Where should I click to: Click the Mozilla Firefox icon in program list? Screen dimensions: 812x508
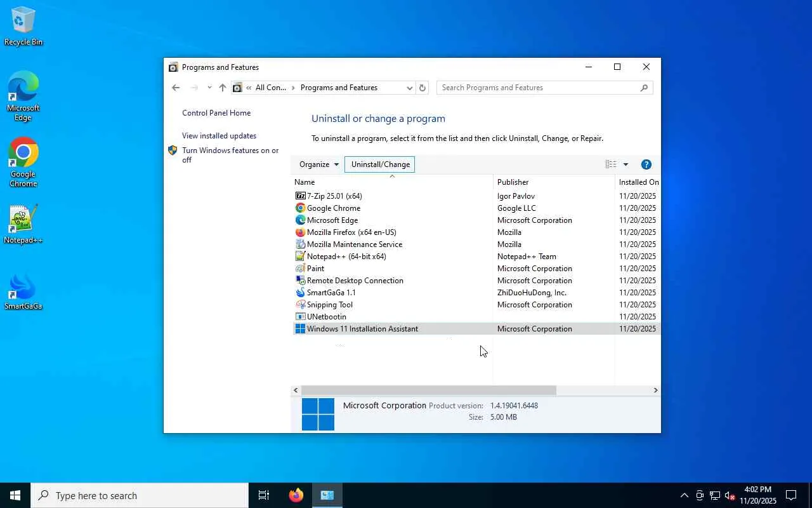301,232
